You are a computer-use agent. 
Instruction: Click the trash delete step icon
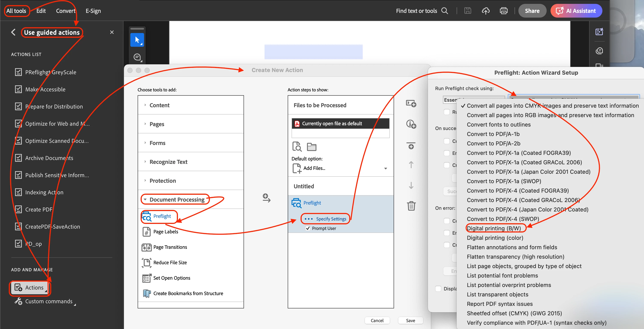[x=411, y=206]
